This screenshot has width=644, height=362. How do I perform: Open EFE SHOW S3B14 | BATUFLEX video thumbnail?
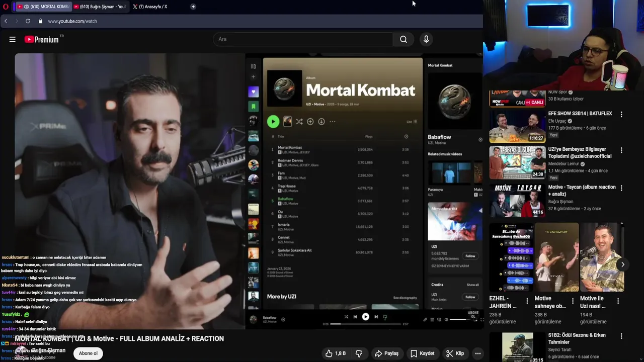pos(517,126)
